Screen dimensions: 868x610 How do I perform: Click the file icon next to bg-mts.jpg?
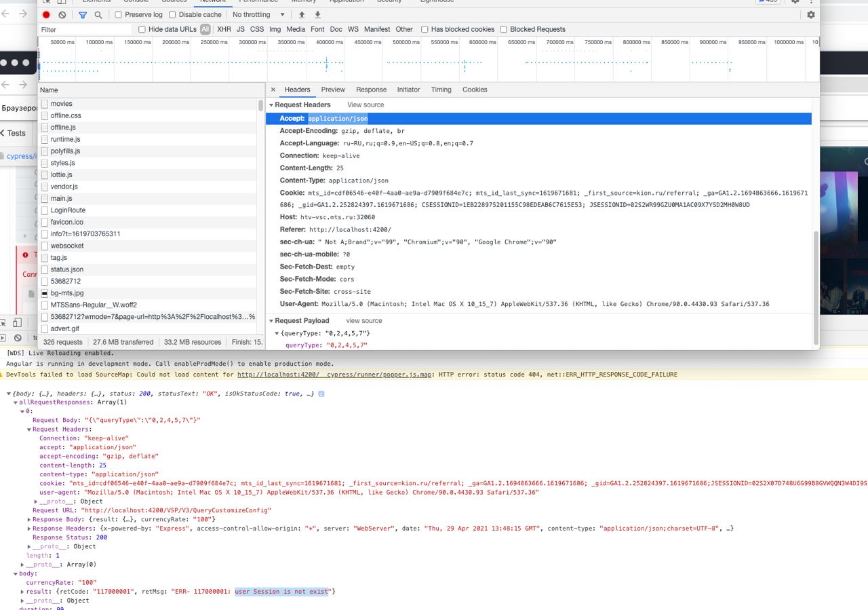[45, 293]
